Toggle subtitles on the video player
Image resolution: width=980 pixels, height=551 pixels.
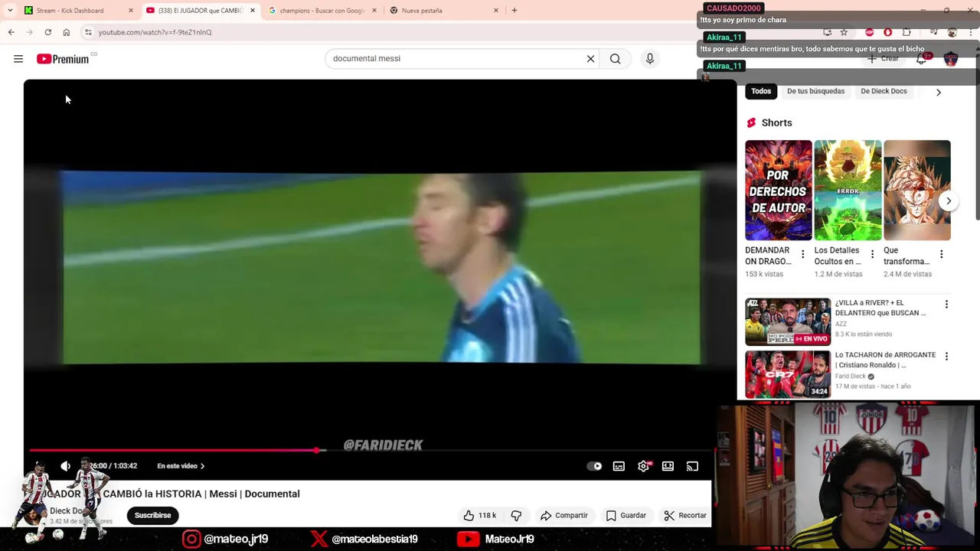(x=619, y=466)
